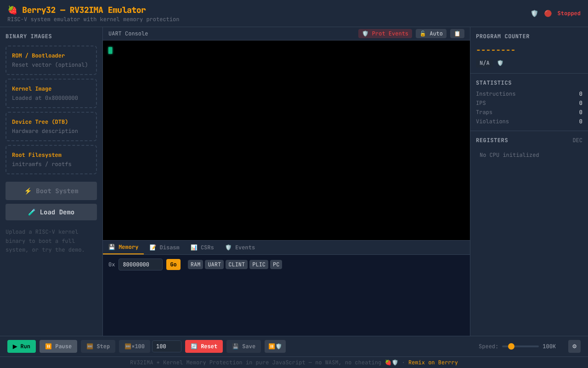The height and width of the screenshot is (368, 588).
Task: Click the step count input showing 100
Action: tap(167, 346)
